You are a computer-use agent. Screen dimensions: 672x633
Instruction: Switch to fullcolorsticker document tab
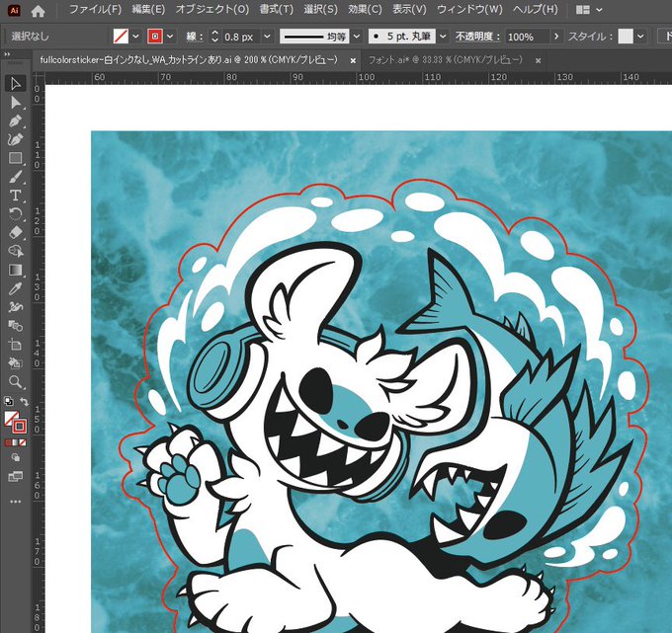(x=189, y=60)
